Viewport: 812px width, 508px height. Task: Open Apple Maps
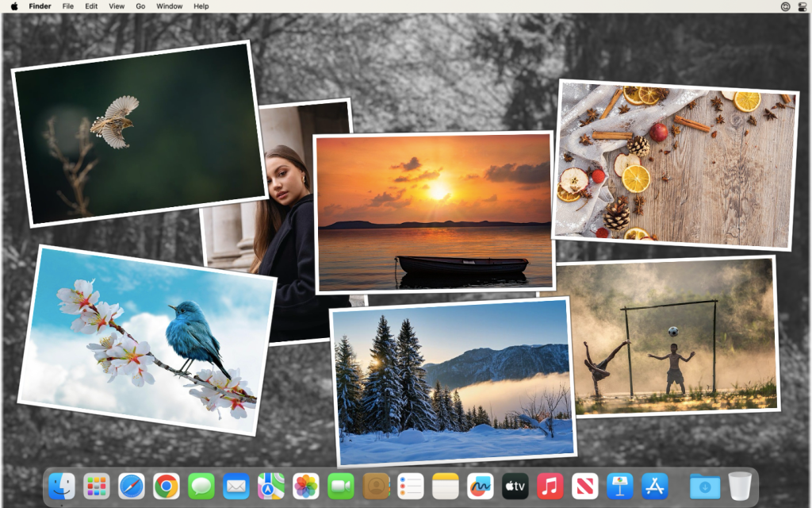271,487
